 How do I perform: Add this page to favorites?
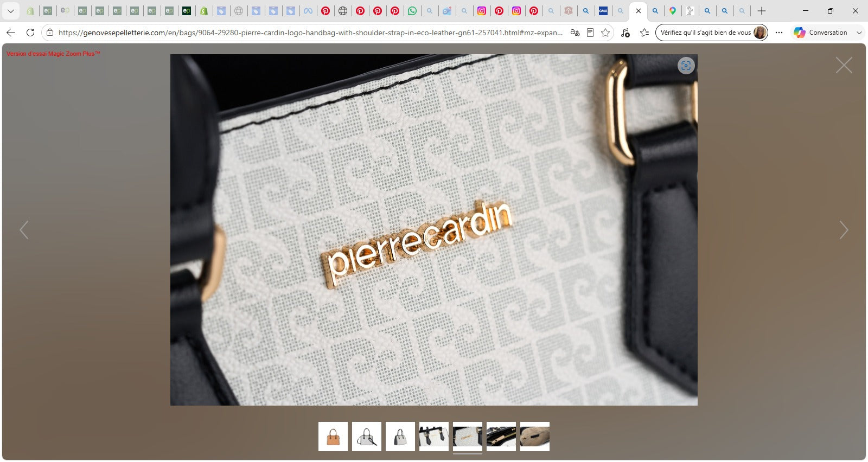pos(605,33)
